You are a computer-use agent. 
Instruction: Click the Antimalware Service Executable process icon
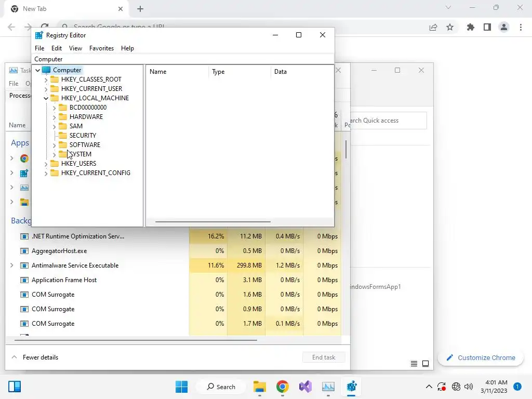[x=24, y=265]
